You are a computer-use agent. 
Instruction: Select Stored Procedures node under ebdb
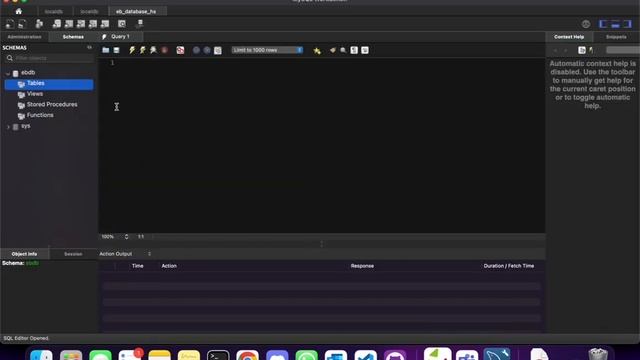click(x=52, y=104)
